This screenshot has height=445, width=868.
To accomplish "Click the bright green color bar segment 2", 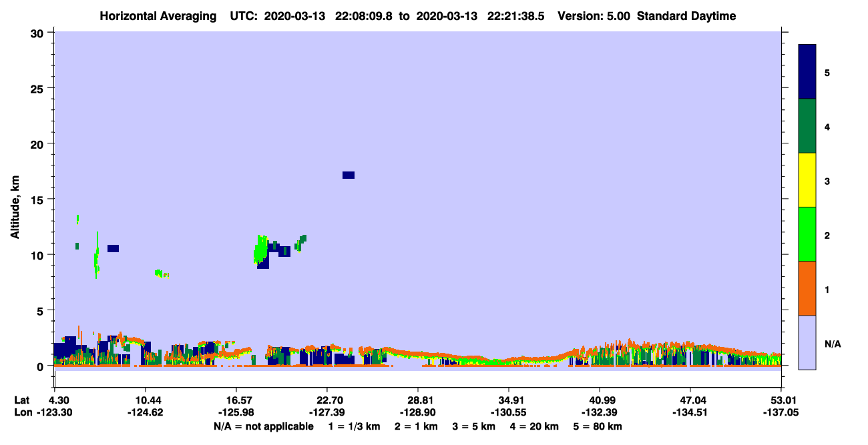I will pos(807,234).
